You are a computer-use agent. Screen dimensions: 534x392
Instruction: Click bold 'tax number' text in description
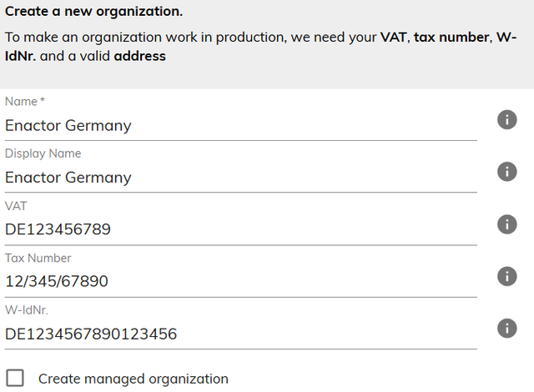[451, 38]
